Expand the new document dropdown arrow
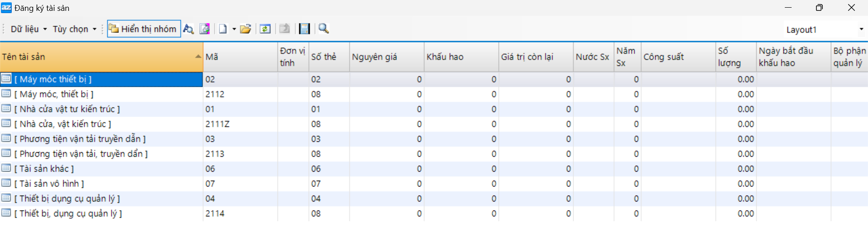Image resolution: width=868 pixels, height=234 pixels. tap(234, 29)
